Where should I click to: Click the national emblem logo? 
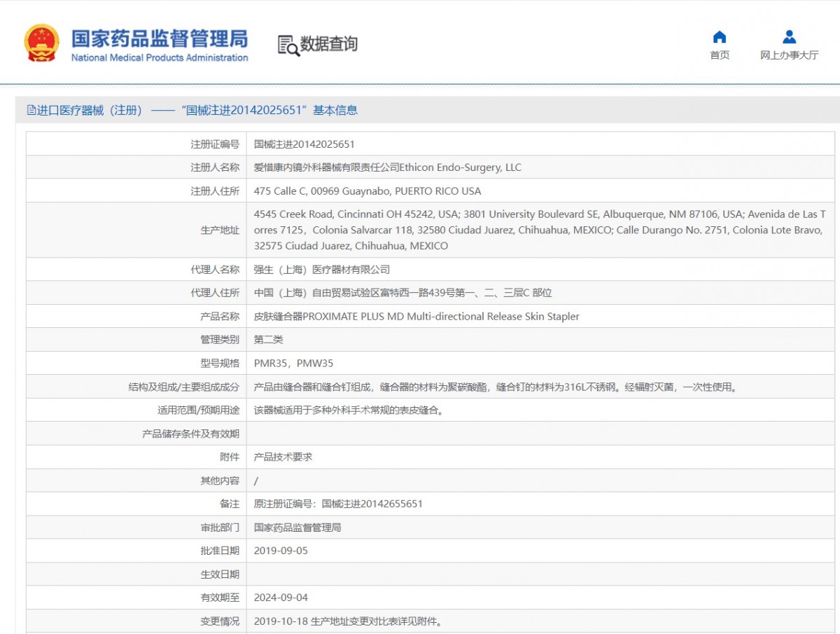click(41, 43)
